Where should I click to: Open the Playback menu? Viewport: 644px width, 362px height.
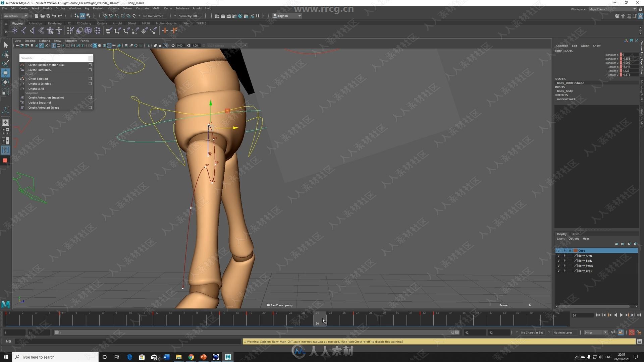tap(98, 8)
